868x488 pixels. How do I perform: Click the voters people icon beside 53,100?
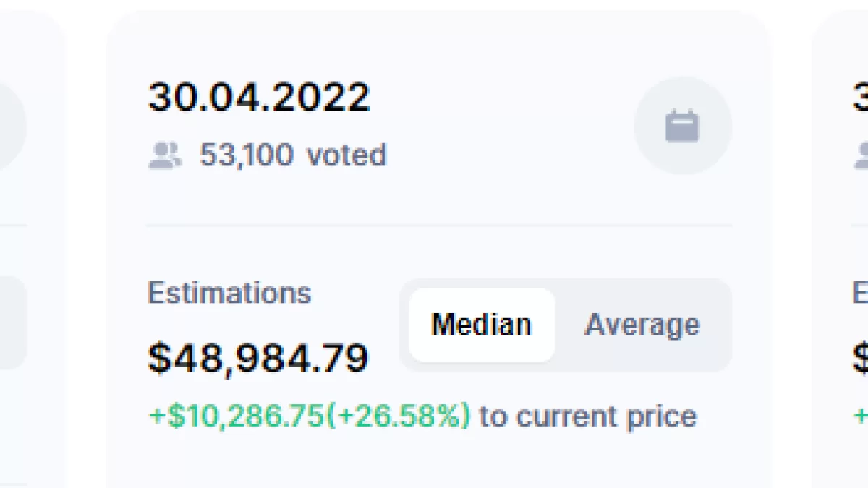point(165,155)
